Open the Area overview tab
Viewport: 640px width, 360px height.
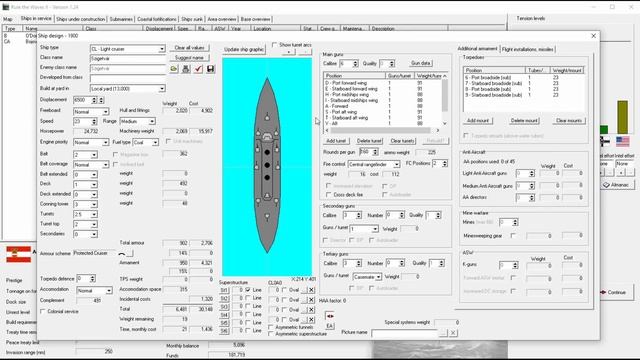222,19
